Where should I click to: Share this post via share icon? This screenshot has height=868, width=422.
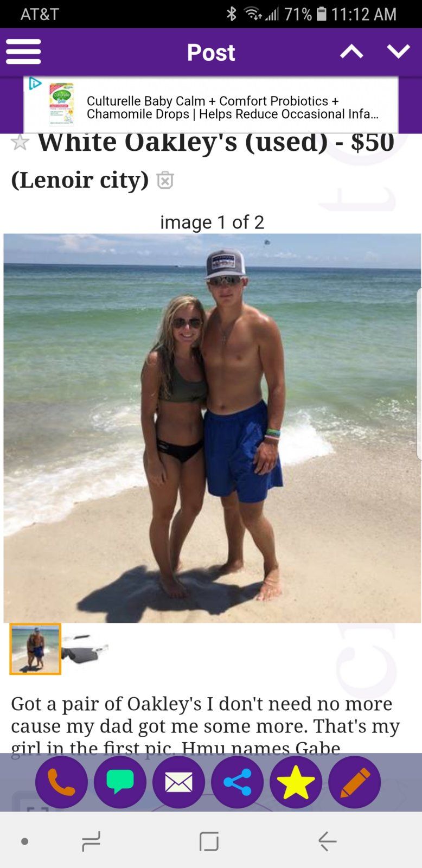237,782
